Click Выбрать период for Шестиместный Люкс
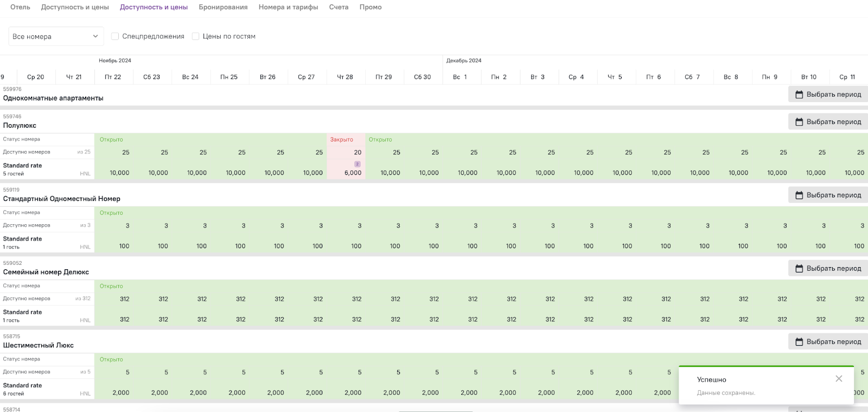This screenshot has width=868, height=412. tap(828, 341)
